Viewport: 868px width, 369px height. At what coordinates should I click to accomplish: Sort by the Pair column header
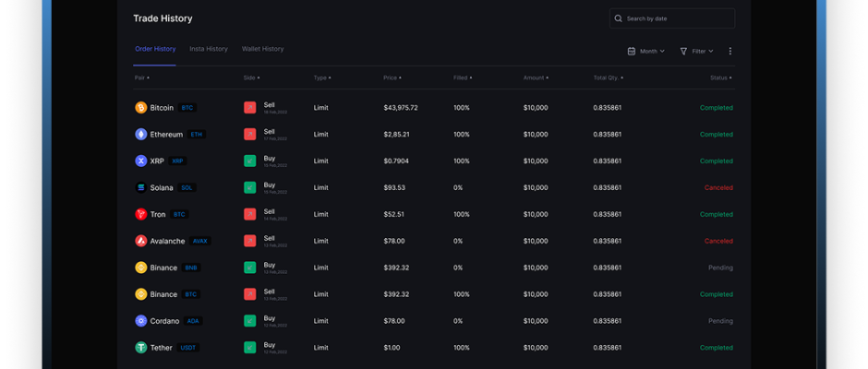coord(141,78)
